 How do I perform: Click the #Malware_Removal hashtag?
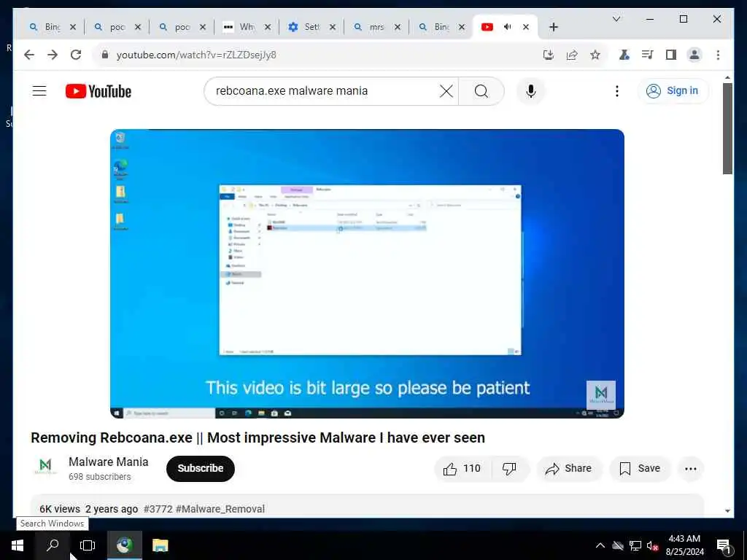coord(220,508)
